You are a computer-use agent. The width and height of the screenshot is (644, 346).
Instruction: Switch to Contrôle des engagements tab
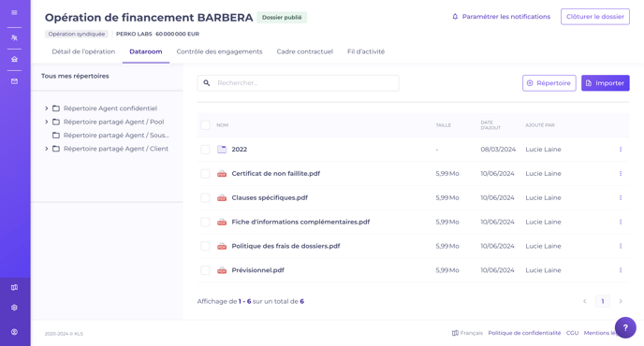[x=219, y=51]
